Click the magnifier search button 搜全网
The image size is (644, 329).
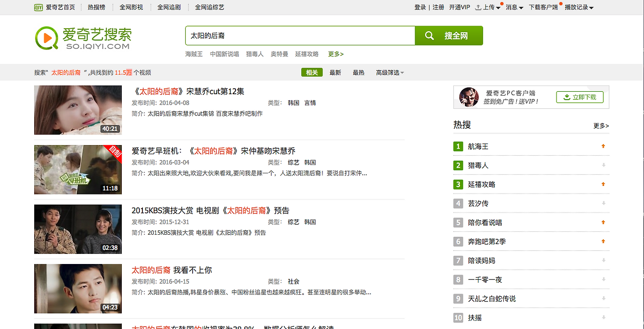tap(449, 36)
